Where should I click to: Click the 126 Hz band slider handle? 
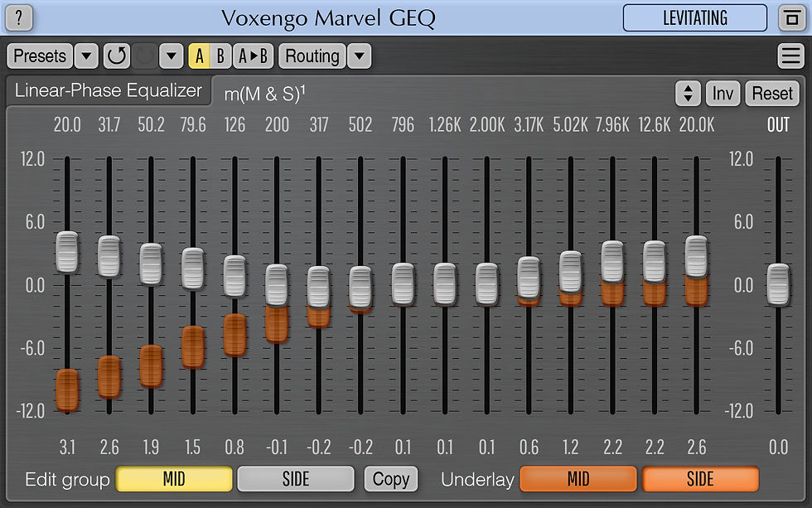click(235, 276)
